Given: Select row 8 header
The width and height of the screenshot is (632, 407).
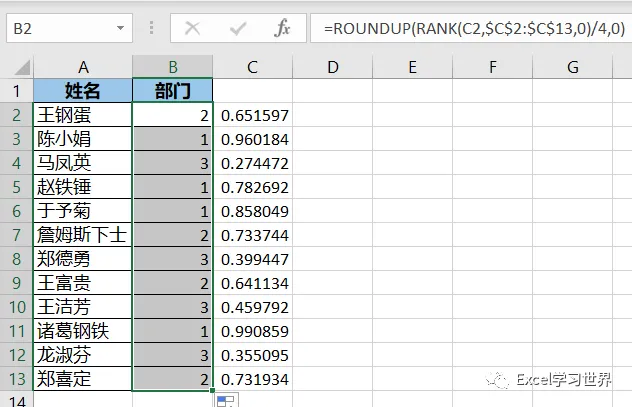Looking at the screenshot, I should pos(17,259).
